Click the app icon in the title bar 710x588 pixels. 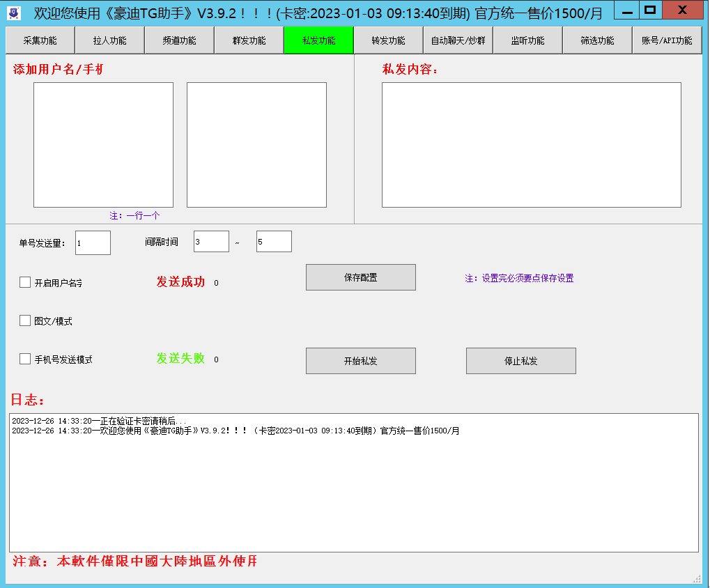point(14,13)
